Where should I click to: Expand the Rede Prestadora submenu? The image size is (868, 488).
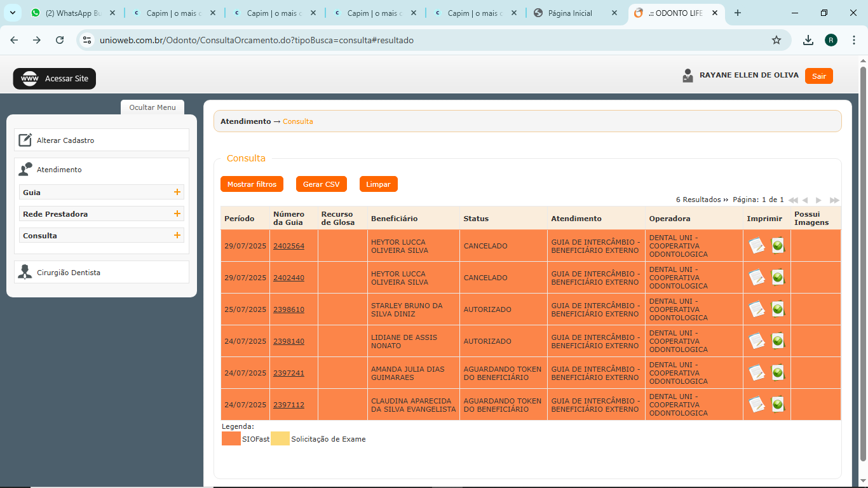pos(177,214)
